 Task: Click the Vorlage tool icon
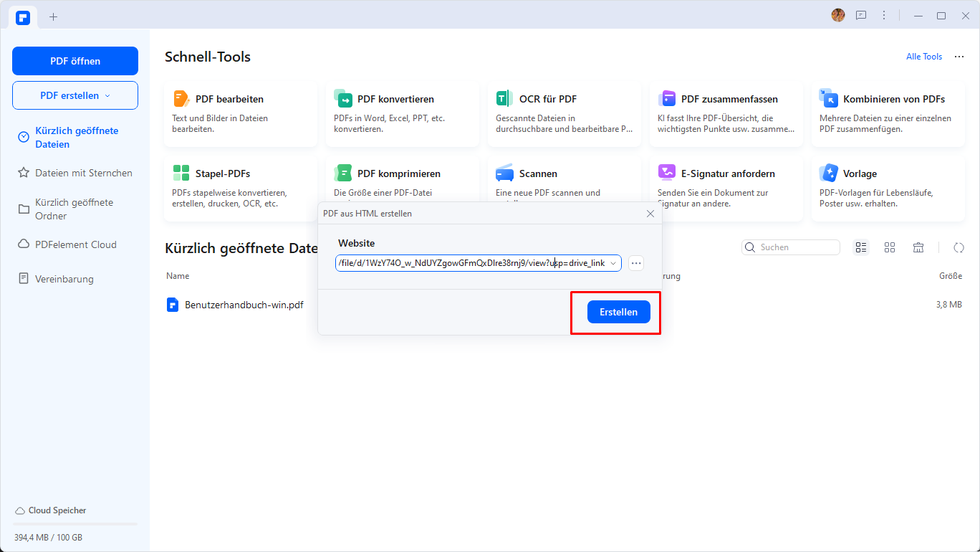pos(829,173)
